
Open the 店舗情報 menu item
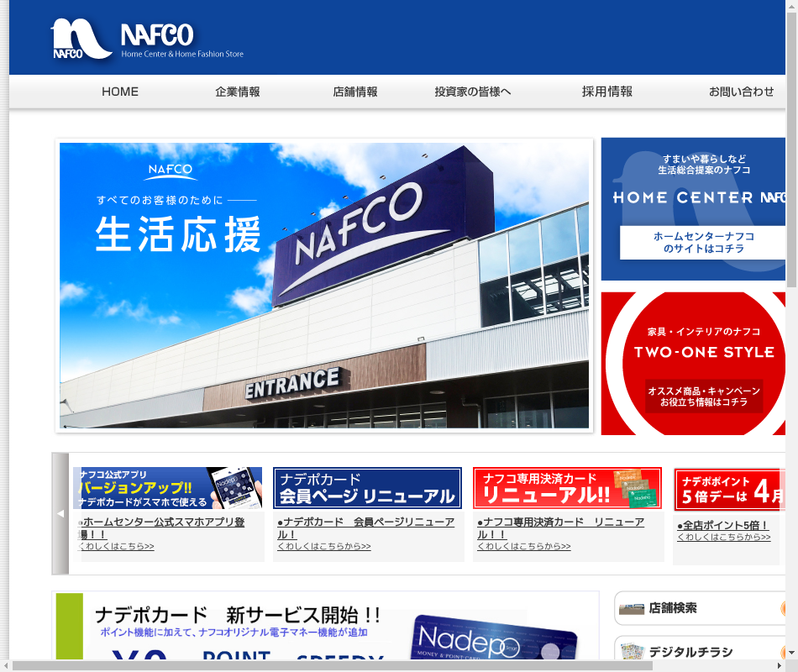355,92
